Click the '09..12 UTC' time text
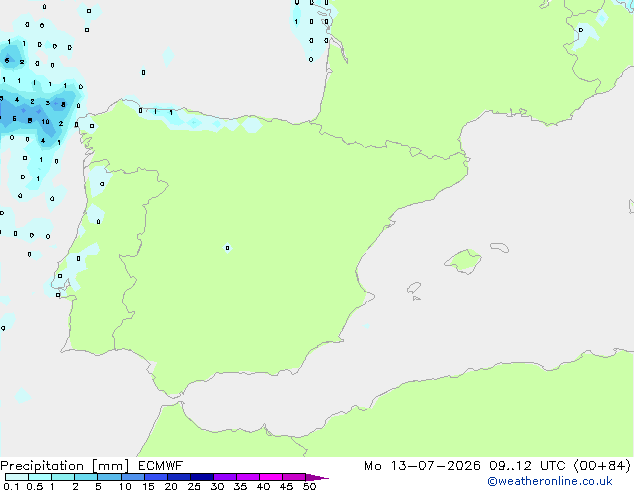634x490 pixels. click(527, 466)
